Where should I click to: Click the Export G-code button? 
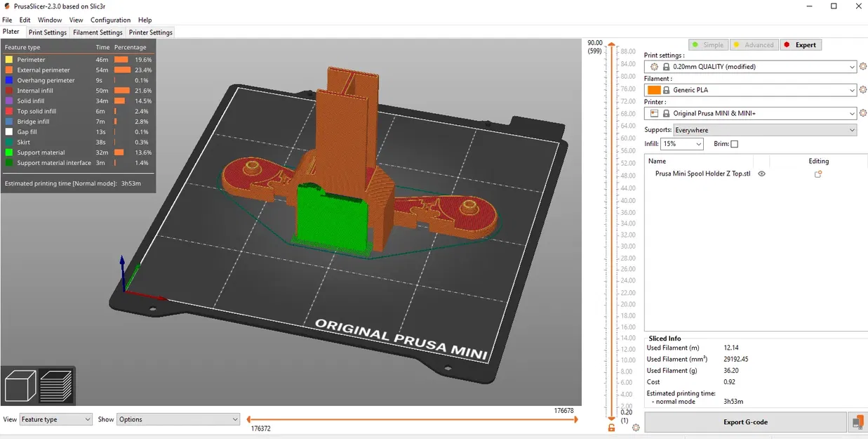(746, 421)
